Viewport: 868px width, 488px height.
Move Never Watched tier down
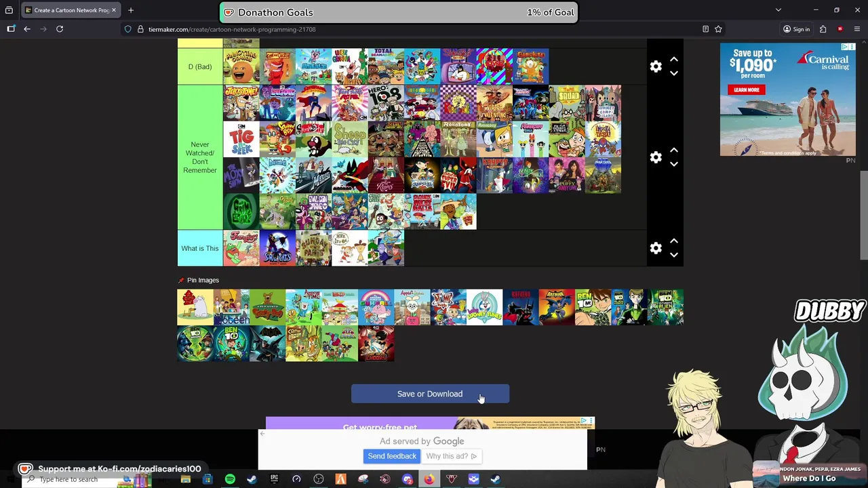pos(674,164)
